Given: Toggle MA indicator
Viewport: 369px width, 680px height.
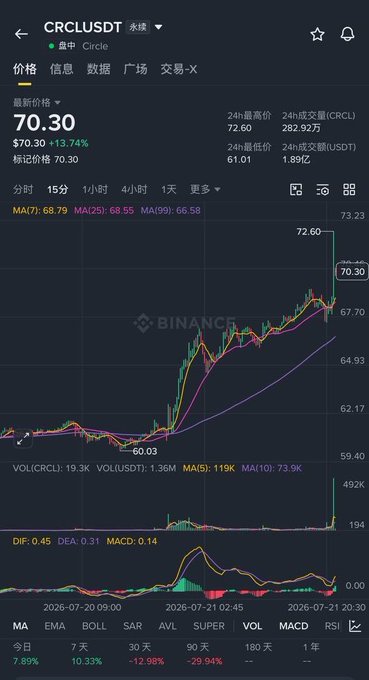Looking at the screenshot, I should [x=20, y=626].
